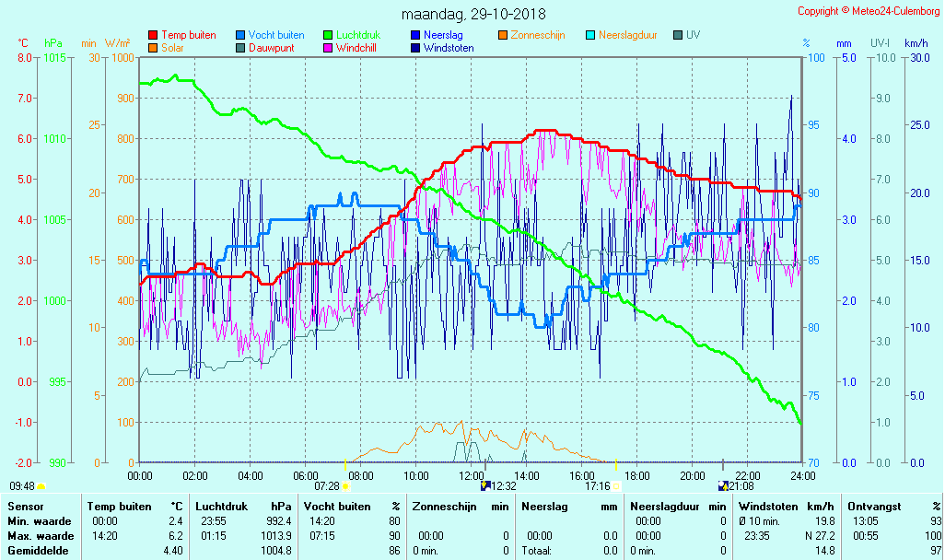Click the moon icon beside 12:32
The image size is (945, 560).
pyautogui.click(x=485, y=485)
